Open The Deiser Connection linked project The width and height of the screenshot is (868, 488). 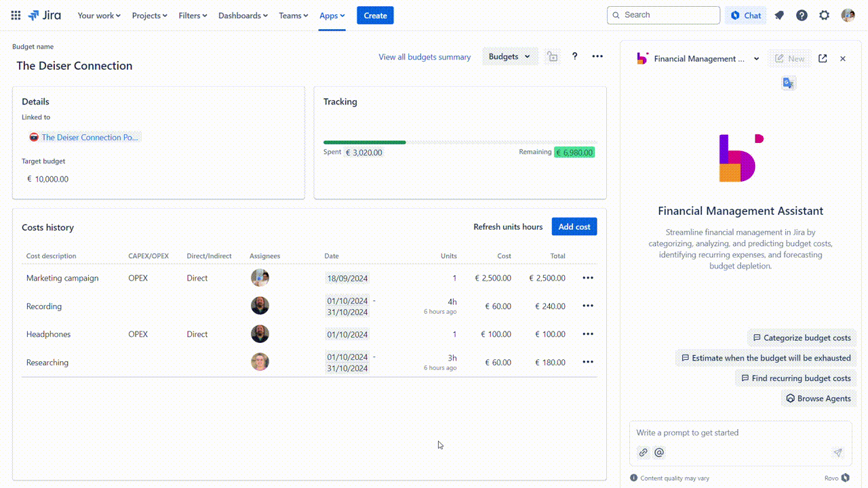click(x=85, y=137)
